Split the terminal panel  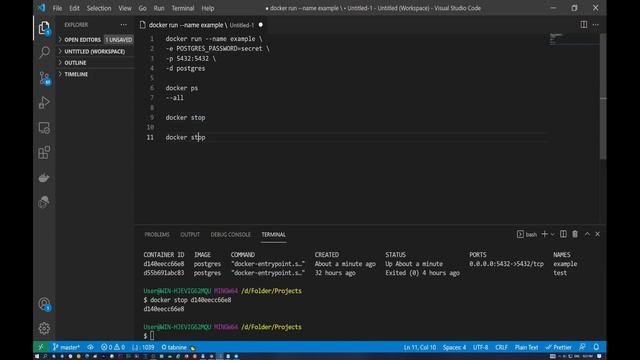(563, 234)
